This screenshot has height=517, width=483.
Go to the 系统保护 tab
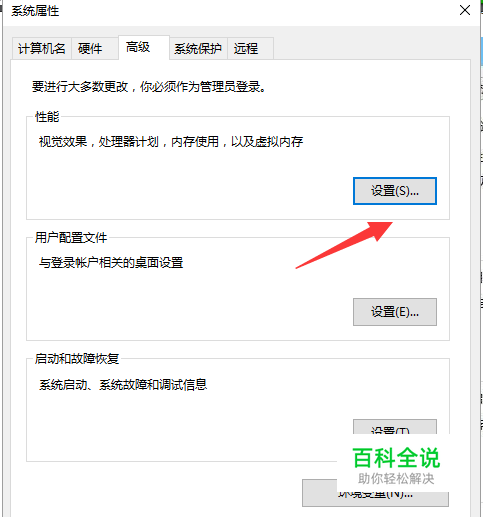(198, 49)
